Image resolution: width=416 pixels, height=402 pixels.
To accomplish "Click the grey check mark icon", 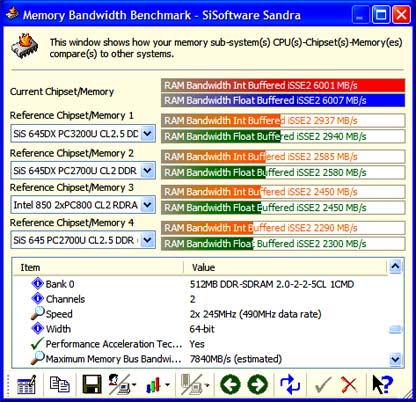I will point(323,385).
